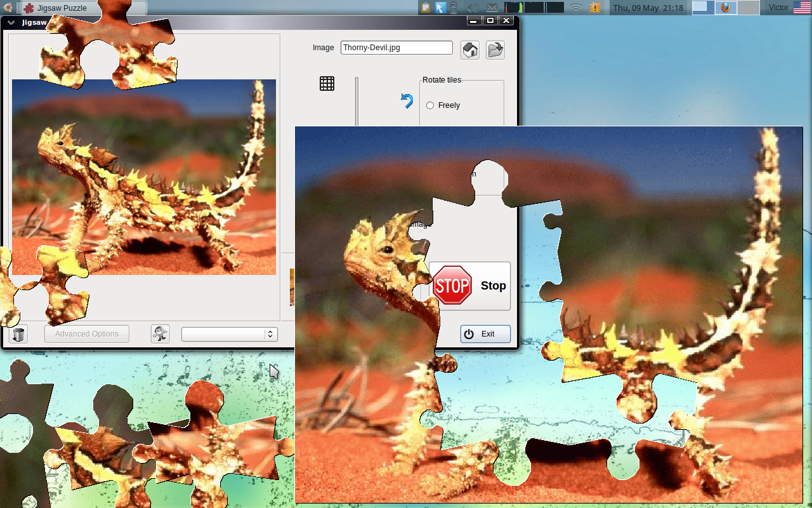Click the running figure icon near Advanced Options
The height and width of the screenshot is (508, 812).
tap(160, 333)
